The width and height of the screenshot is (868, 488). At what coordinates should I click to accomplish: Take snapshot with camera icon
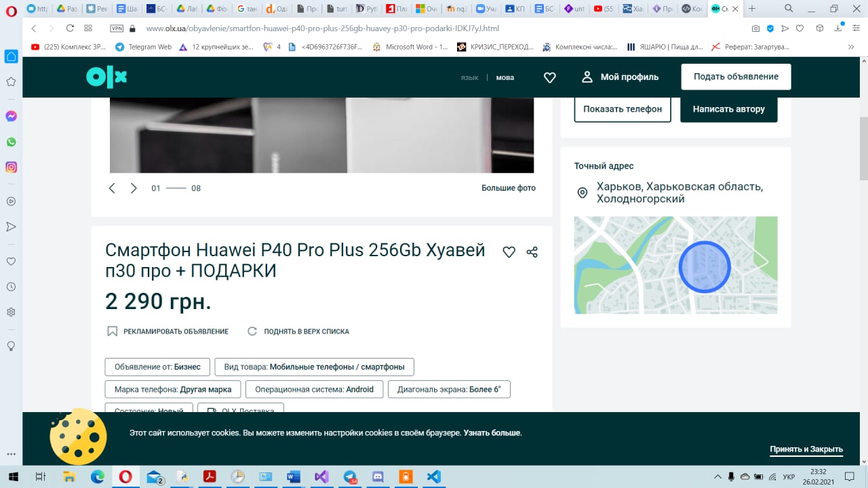[755, 28]
